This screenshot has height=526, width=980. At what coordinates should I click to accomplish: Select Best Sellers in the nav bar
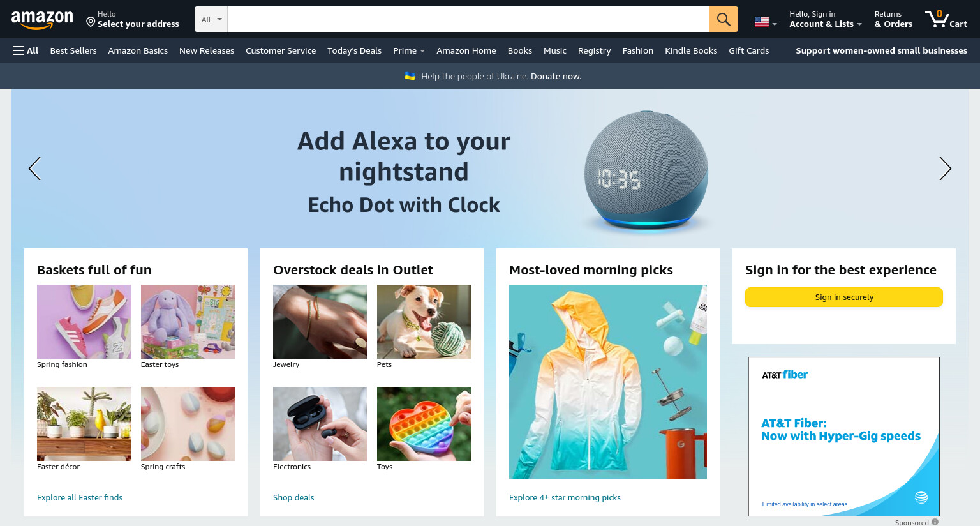[x=73, y=50]
